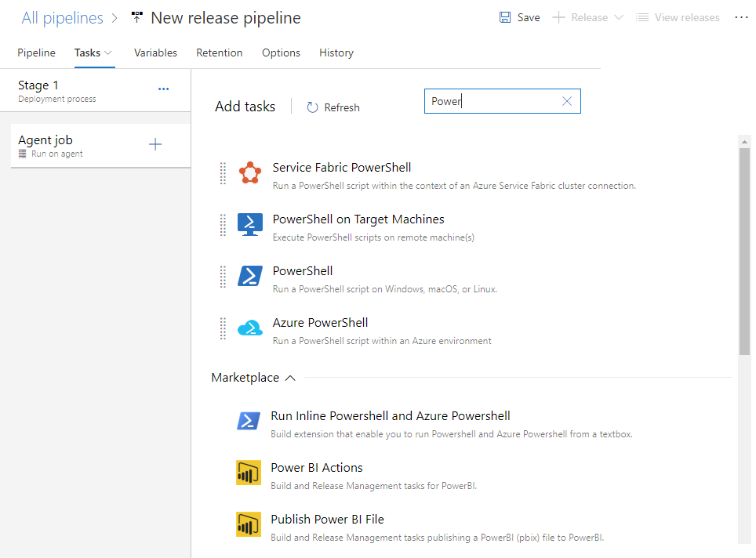Screen dimensions: 756x558
Task: Click the Marketplace section label
Action: [245, 377]
